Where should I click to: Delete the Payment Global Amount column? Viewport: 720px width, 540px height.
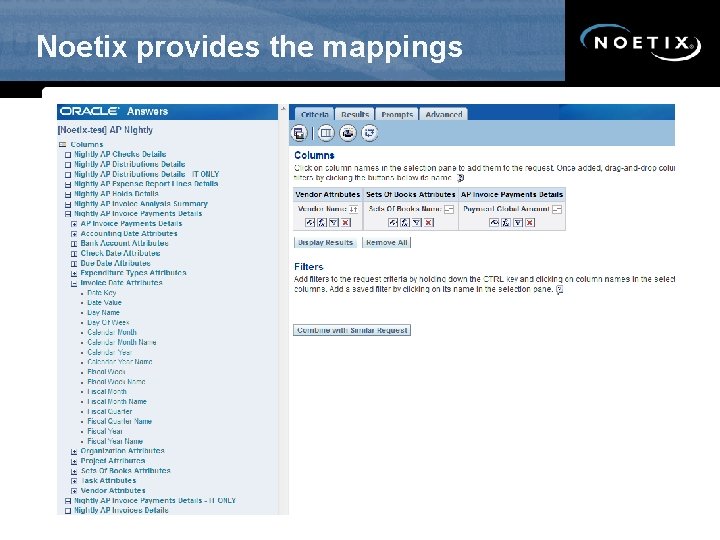[530, 223]
